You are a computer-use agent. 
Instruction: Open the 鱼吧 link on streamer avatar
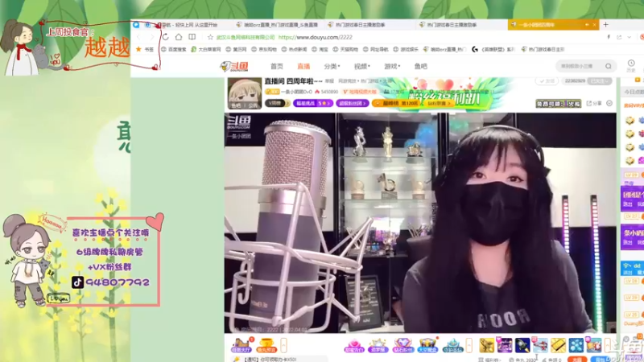point(236,105)
